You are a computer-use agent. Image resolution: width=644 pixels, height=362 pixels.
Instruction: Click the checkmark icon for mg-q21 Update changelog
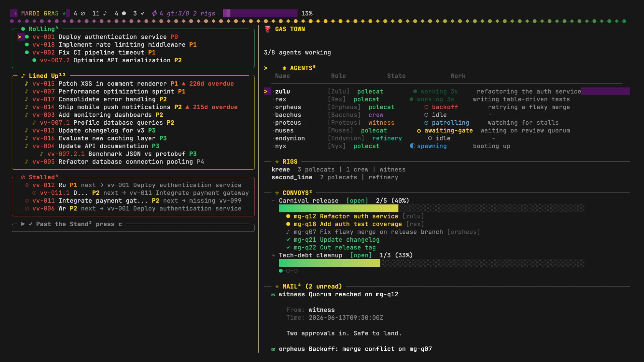288,240
